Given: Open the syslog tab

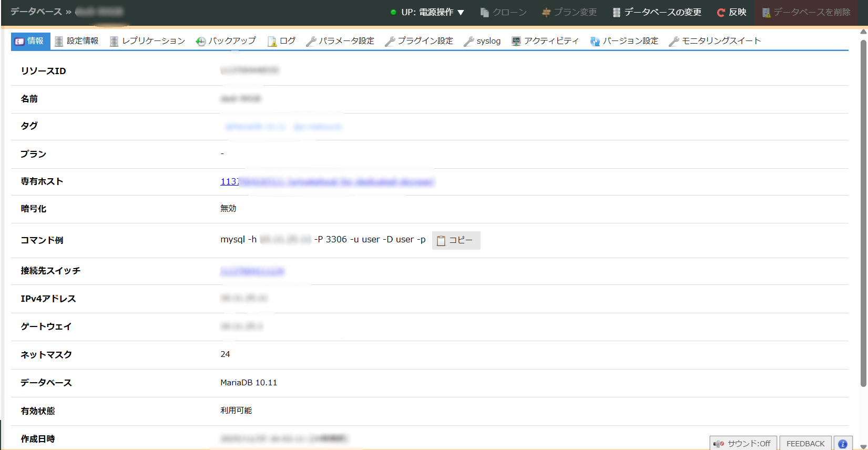Looking at the screenshot, I should pyautogui.click(x=482, y=41).
